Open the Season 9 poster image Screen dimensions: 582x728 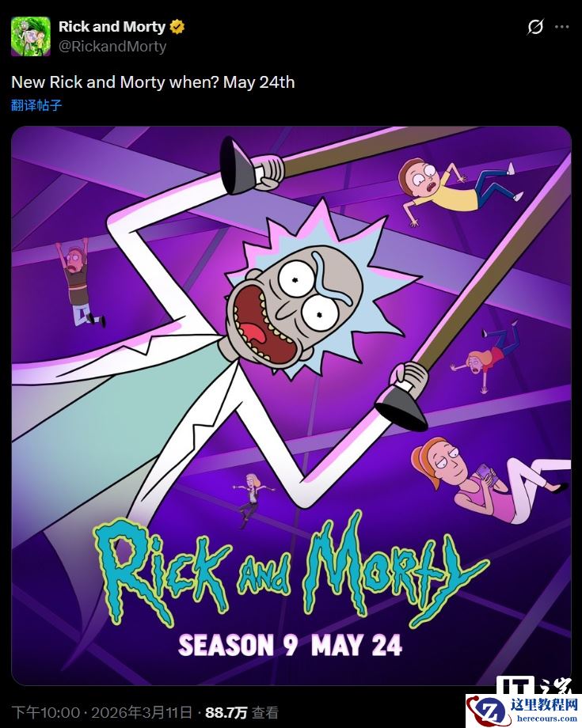point(291,405)
